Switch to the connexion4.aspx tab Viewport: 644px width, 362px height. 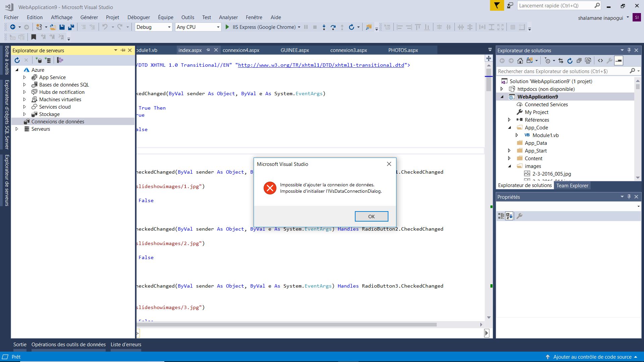pyautogui.click(x=240, y=50)
